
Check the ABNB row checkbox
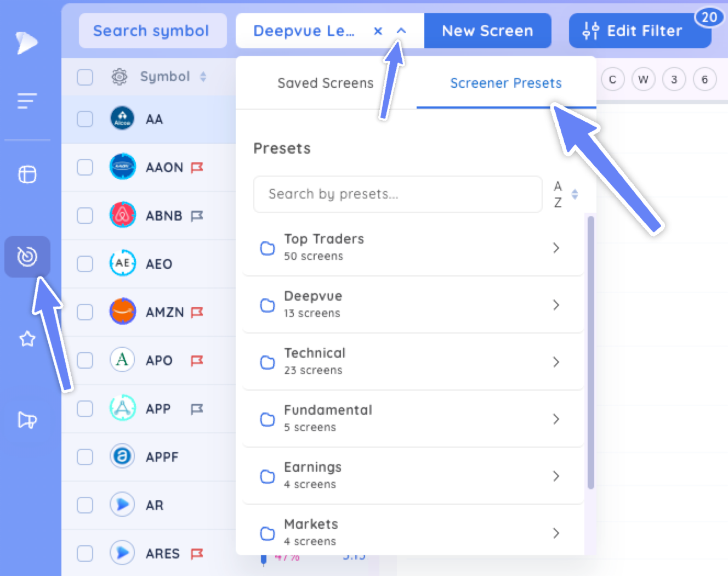point(85,216)
